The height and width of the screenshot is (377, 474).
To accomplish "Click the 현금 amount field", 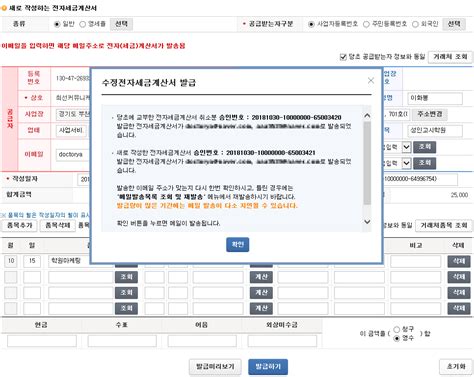I will pyautogui.click(x=42, y=341).
